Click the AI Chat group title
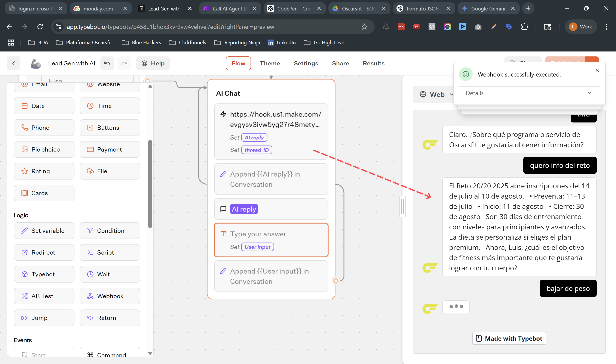This screenshot has width=616, height=364. (228, 93)
